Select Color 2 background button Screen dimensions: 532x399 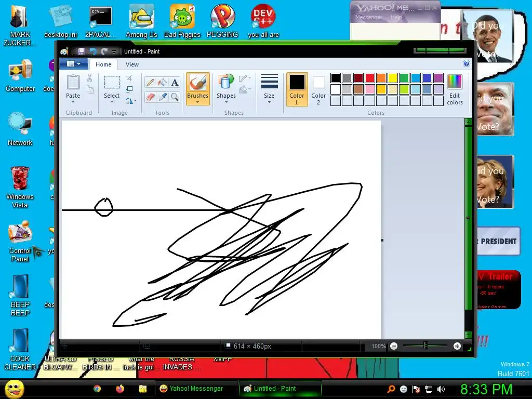tap(318, 89)
